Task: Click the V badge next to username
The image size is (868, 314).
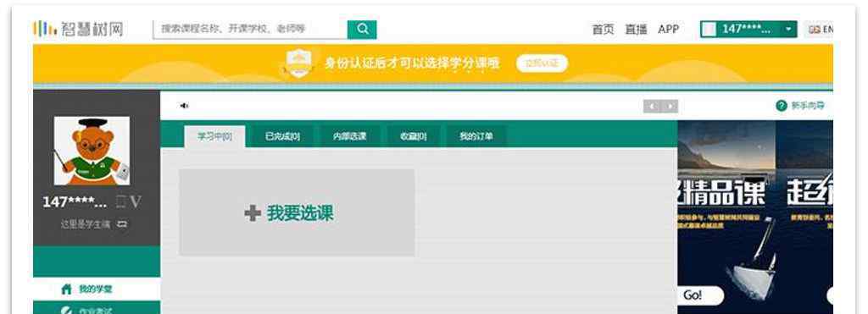Action: click(136, 202)
